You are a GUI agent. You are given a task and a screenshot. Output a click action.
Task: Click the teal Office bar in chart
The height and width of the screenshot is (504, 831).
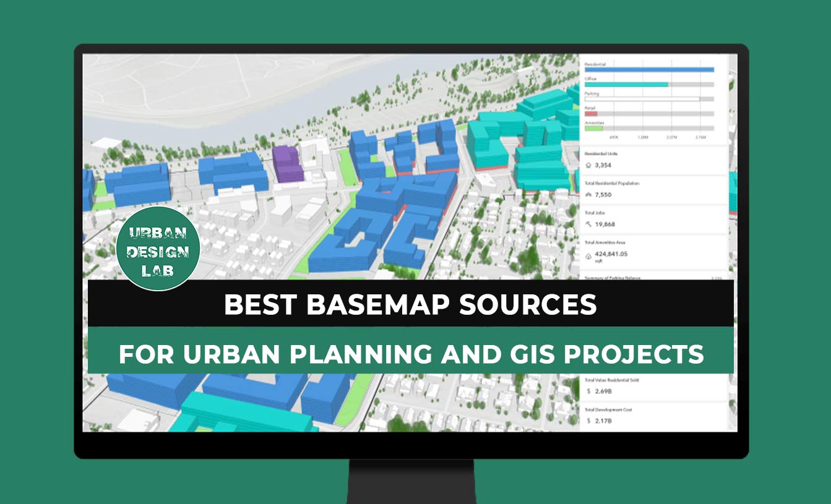626,84
